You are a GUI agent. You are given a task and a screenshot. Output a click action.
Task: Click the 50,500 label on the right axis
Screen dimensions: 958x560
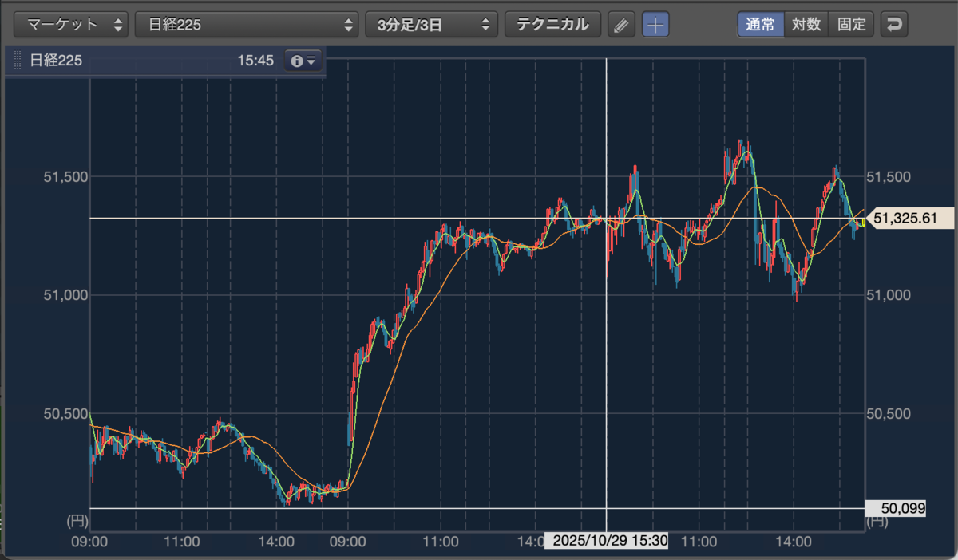click(x=888, y=413)
